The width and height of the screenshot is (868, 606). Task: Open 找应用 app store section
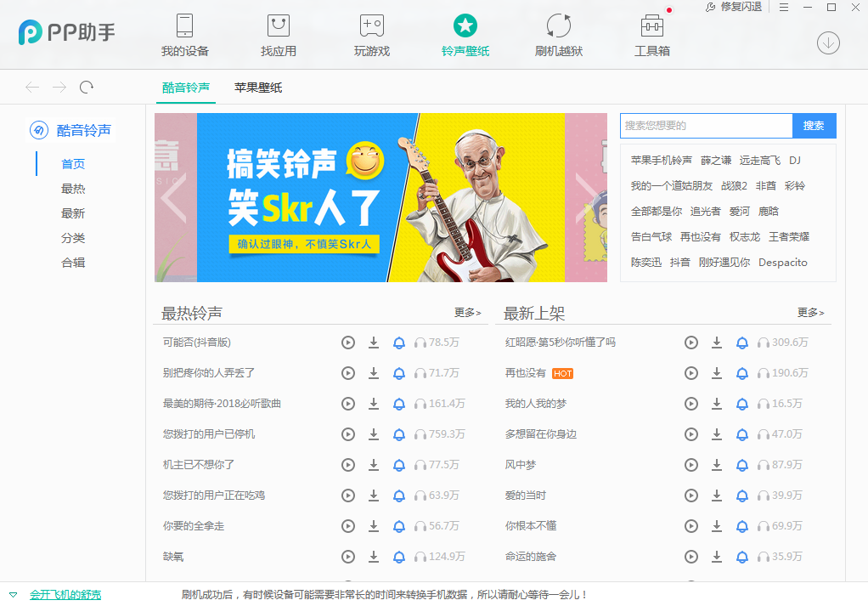pyautogui.click(x=278, y=36)
